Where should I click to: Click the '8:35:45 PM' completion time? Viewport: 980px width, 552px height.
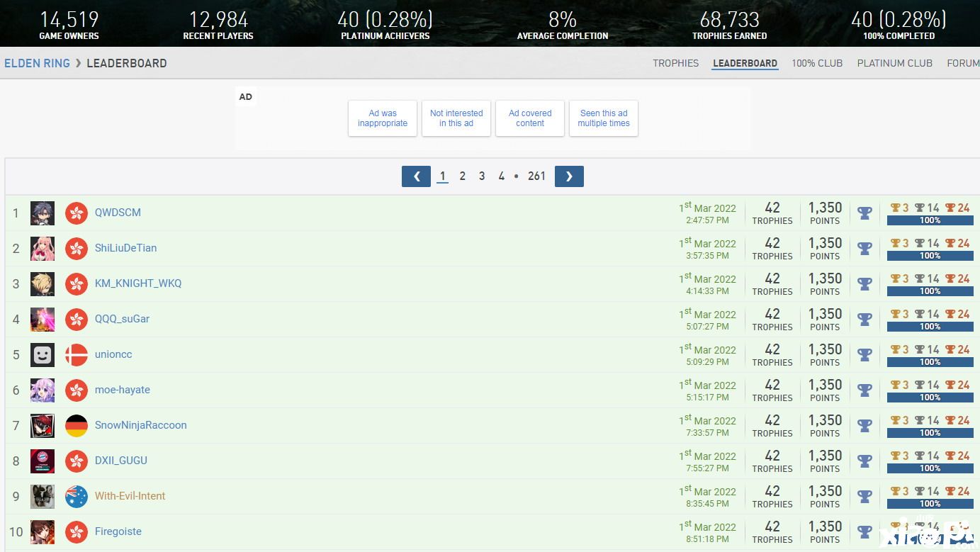click(x=707, y=504)
